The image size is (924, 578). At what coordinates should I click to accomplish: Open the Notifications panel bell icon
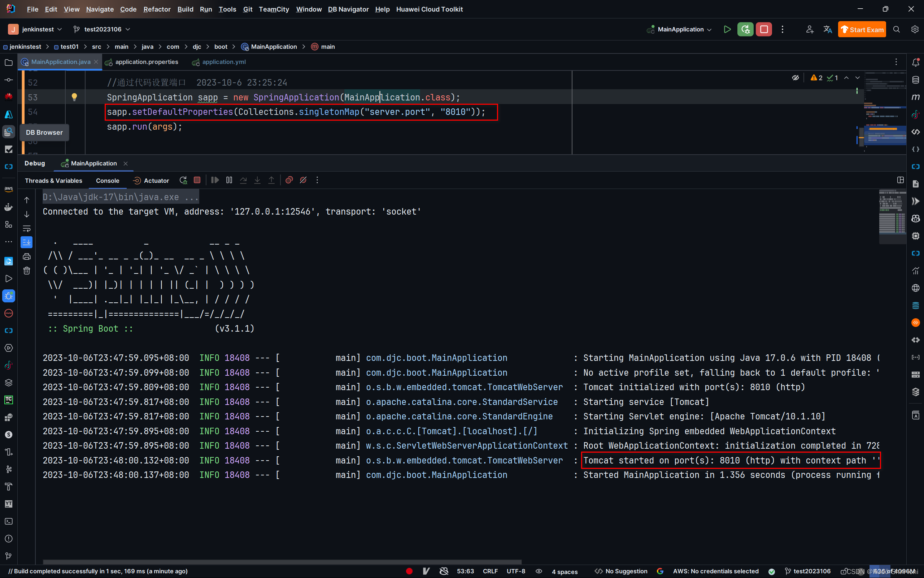tap(916, 62)
